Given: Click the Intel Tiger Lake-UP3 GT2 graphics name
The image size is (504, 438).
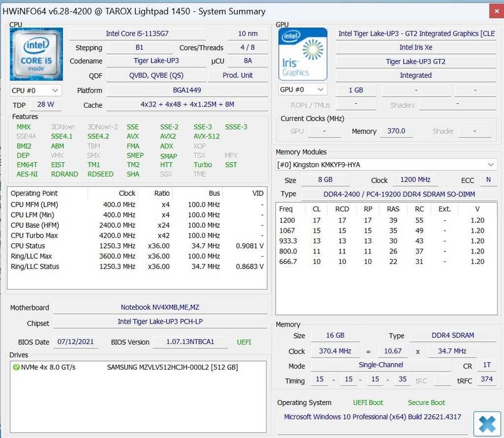Looking at the screenshot, I should [416, 33].
